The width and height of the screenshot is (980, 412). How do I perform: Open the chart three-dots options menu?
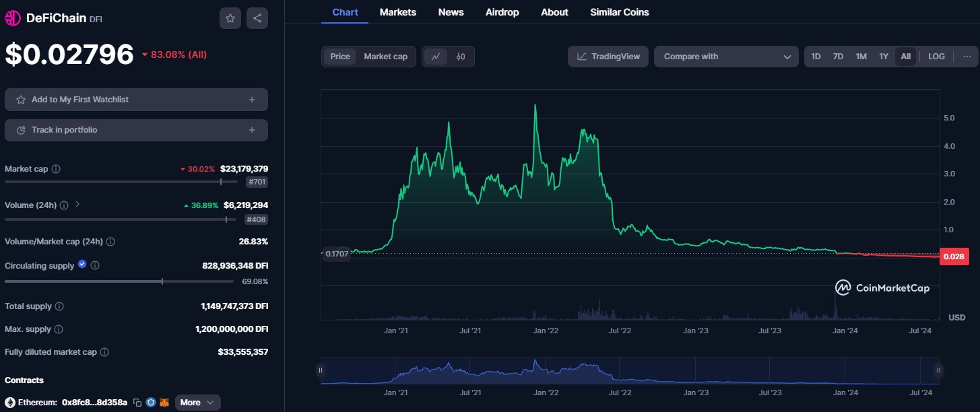tap(967, 57)
